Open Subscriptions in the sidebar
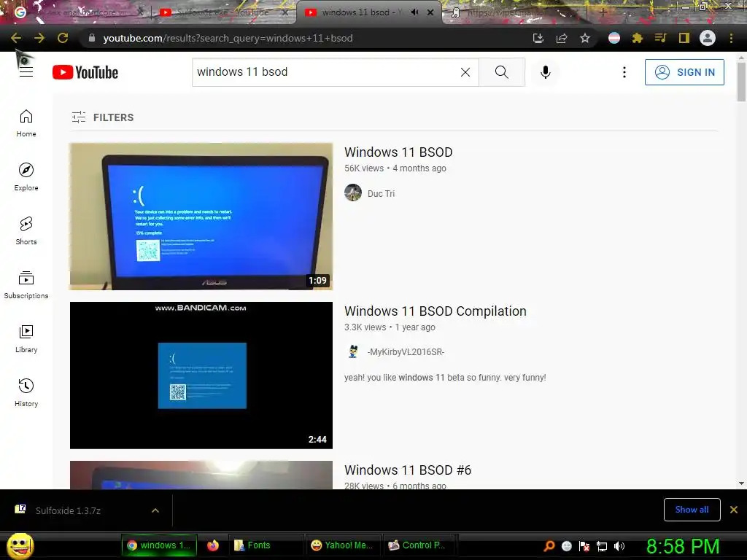This screenshot has height=560, width=747. click(26, 285)
